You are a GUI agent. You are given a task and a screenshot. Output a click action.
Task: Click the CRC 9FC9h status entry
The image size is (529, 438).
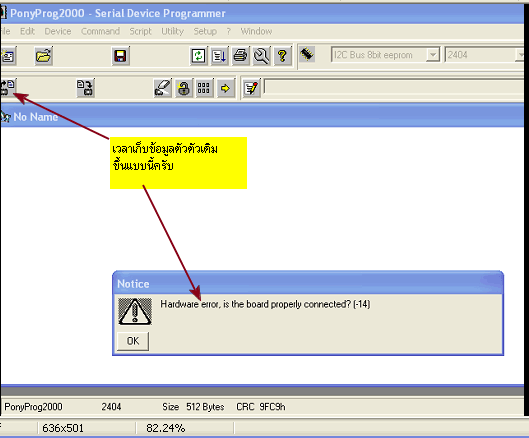[x=261, y=407]
